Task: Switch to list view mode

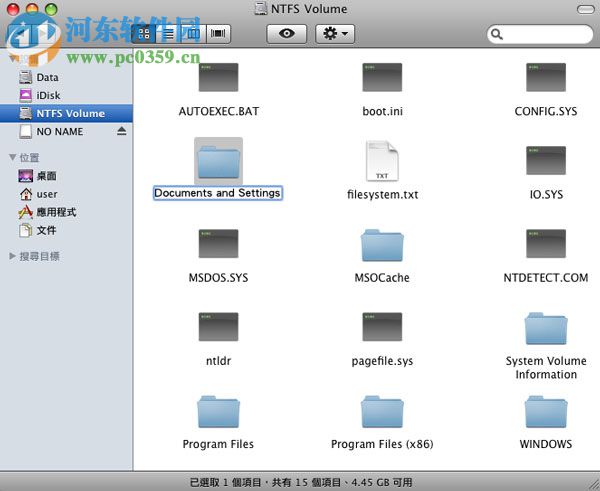Action: point(168,34)
